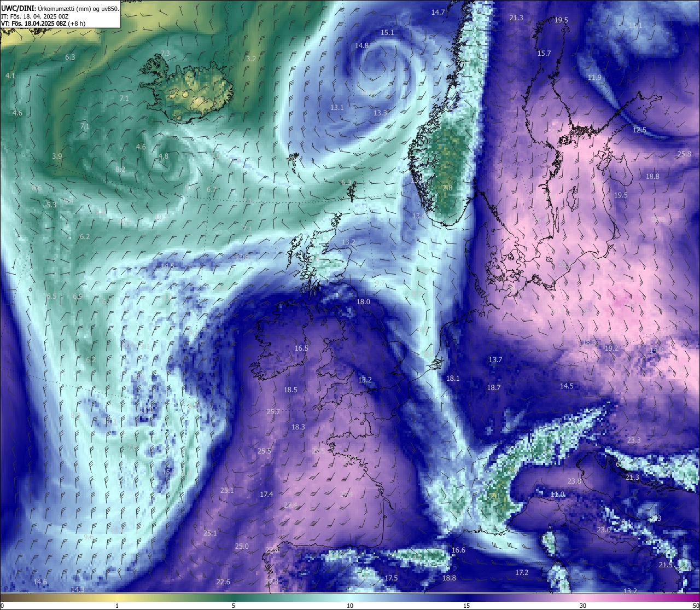Click the map value 25.5
Viewport: 700px width, 610px height.
(x=264, y=451)
